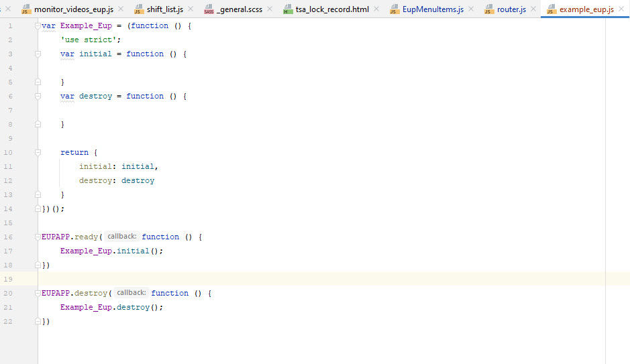Image resolution: width=630 pixels, height=364 pixels.
Task: Click fold end marker at line 14
Action: pyautogui.click(x=38, y=208)
